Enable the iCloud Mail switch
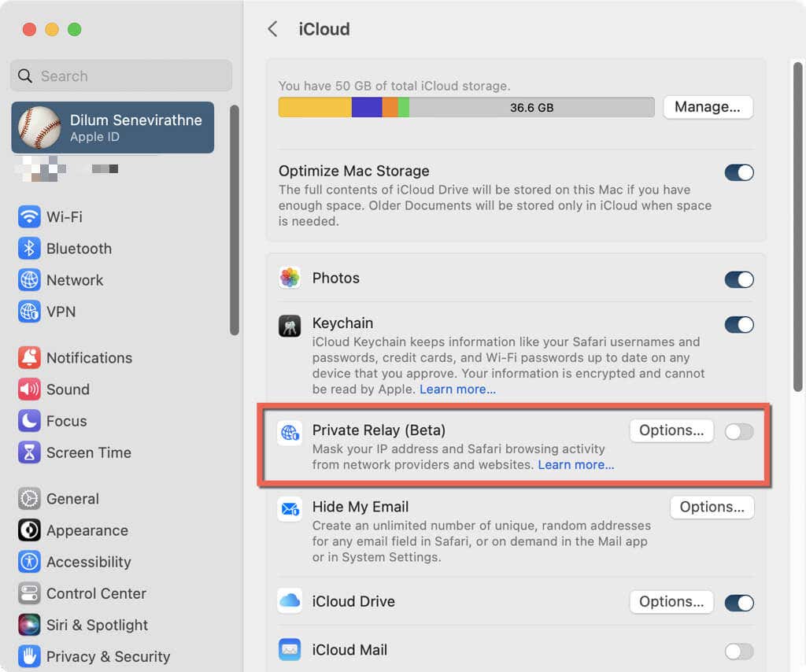Image resolution: width=806 pixels, height=672 pixels. pos(739,652)
